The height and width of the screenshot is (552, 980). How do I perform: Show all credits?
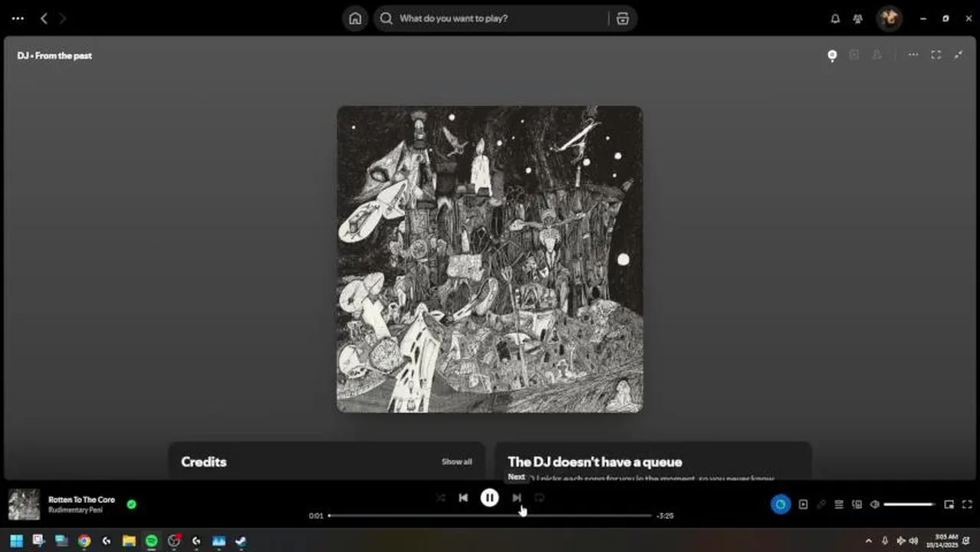pos(457,462)
